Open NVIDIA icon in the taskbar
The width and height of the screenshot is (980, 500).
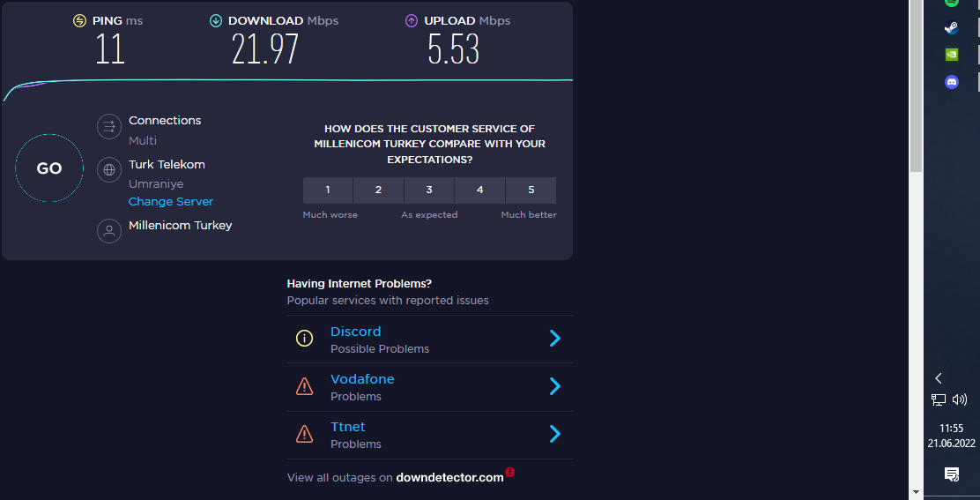point(951,55)
